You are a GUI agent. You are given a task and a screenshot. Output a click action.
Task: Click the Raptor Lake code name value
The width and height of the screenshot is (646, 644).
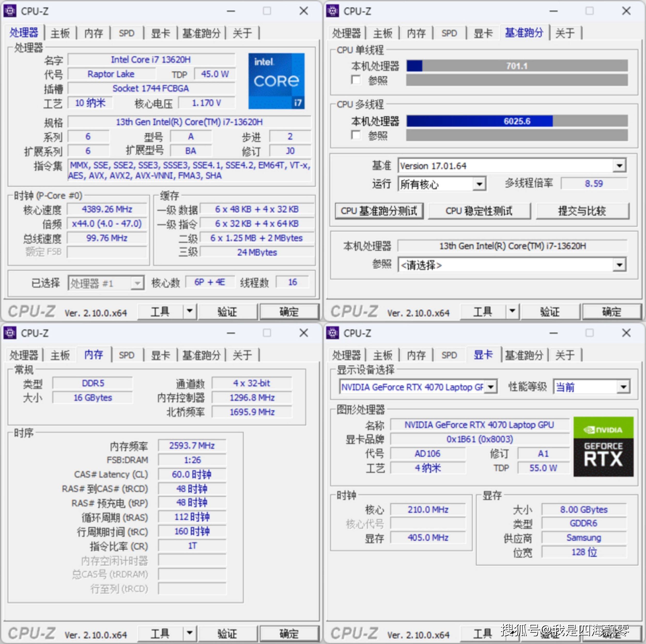tap(111, 74)
